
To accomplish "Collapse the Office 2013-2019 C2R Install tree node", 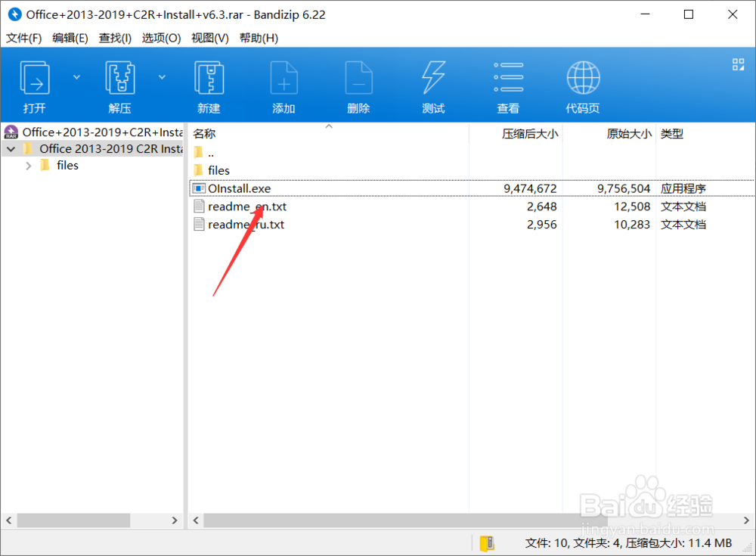I will [x=11, y=149].
